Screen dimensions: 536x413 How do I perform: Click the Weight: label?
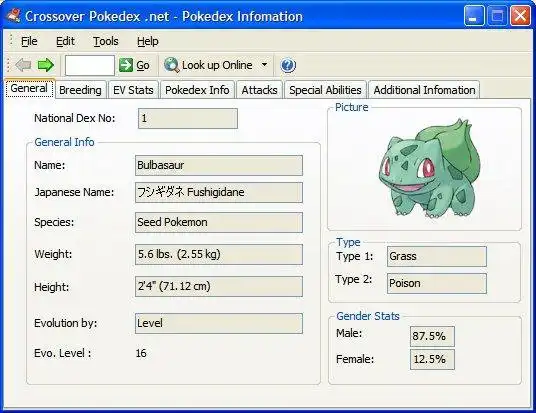53,254
